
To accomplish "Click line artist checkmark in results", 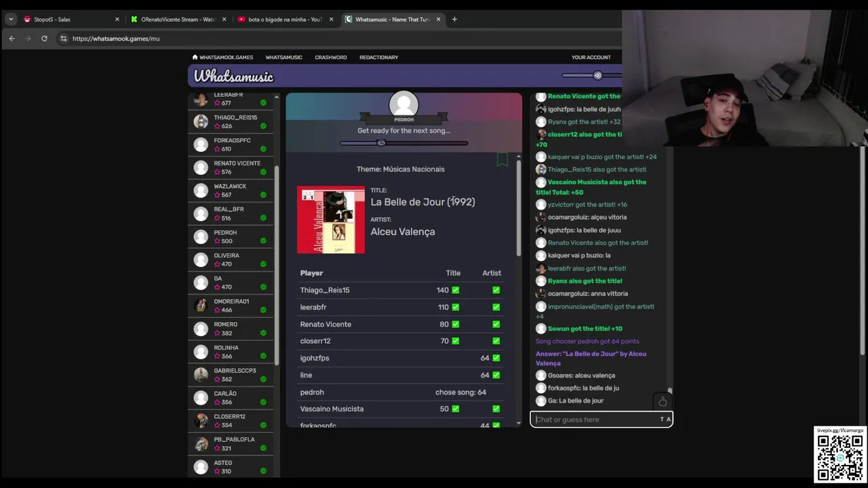I will 496,375.
